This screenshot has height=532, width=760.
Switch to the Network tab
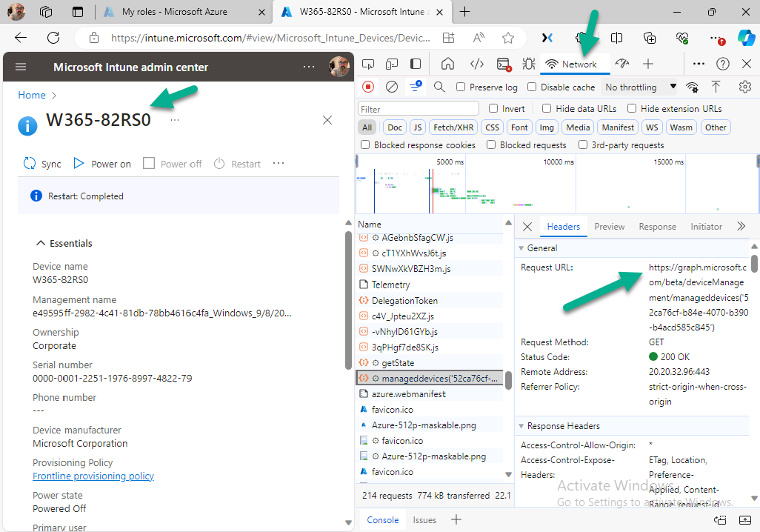pos(575,64)
